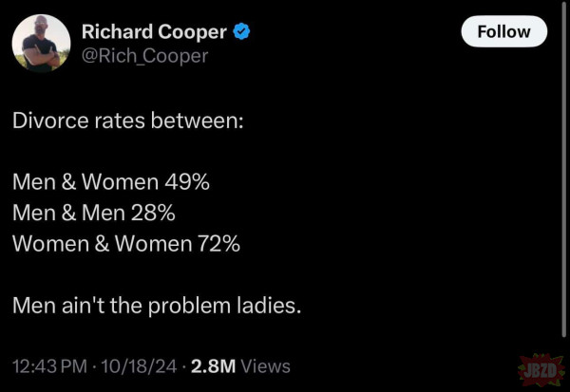Click the JBZD watermark logo
Image resolution: width=570 pixels, height=392 pixels.
pos(538,368)
